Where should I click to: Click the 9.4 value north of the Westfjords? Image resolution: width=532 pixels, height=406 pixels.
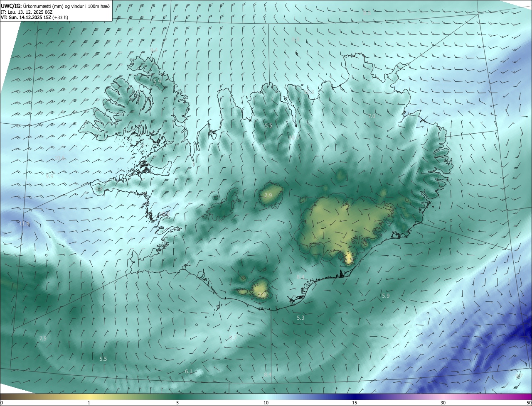coord(153,50)
